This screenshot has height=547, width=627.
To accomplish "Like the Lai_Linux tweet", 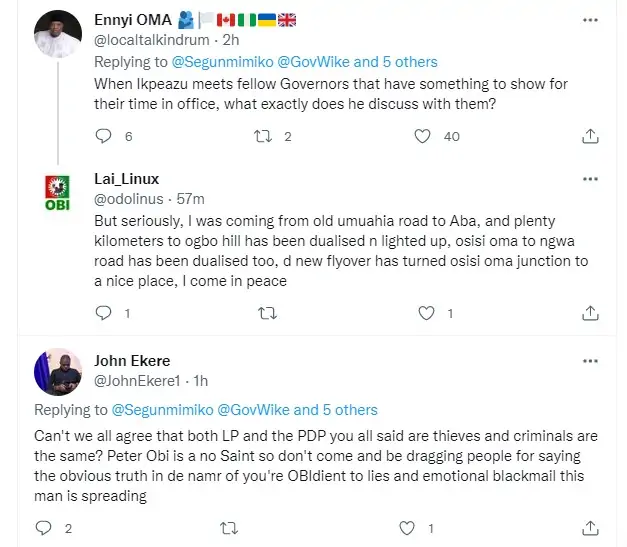I will point(427,313).
